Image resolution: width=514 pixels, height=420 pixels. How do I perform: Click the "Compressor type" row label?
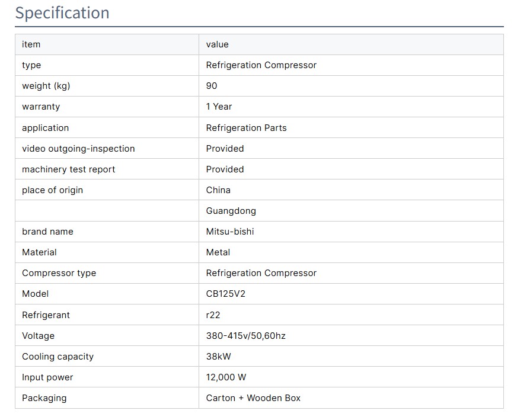(x=59, y=273)
